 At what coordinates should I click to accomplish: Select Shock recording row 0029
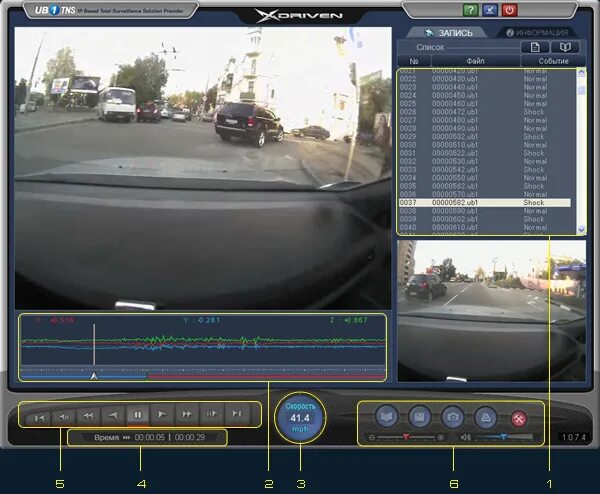pyautogui.click(x=485, y=137)
